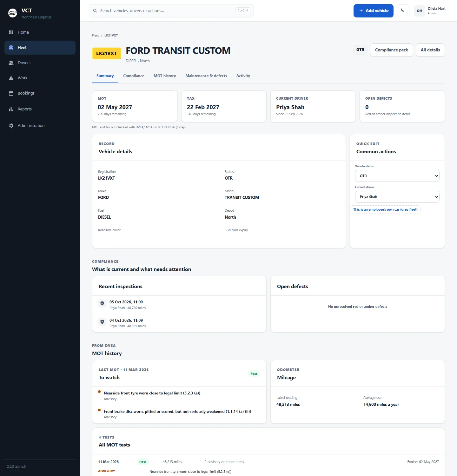Open the Activity tab
Viewport: 457px width, 476px height.
[x=243, y=76]
